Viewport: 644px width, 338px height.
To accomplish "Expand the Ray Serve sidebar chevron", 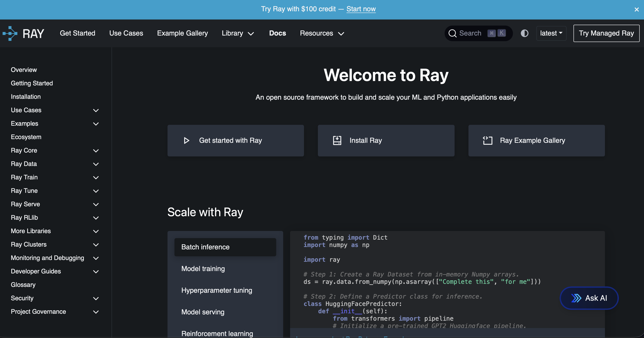I will pyautogui.click(x=96, y=205).
